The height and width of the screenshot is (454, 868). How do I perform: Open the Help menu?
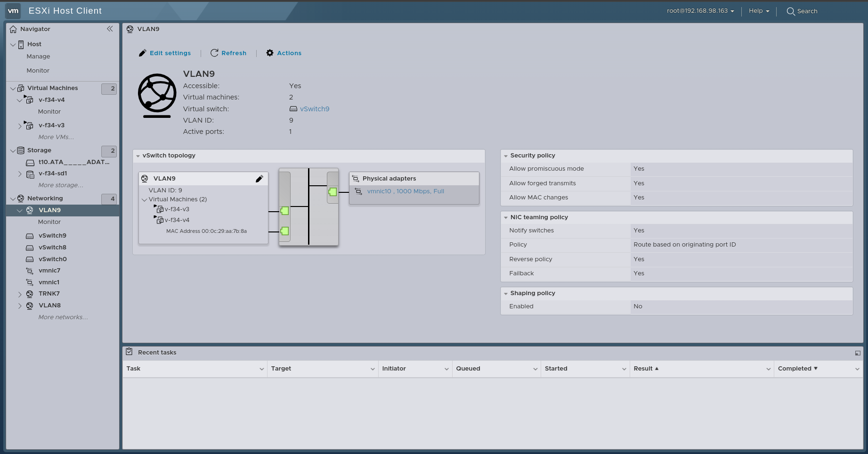pos(759,11)
